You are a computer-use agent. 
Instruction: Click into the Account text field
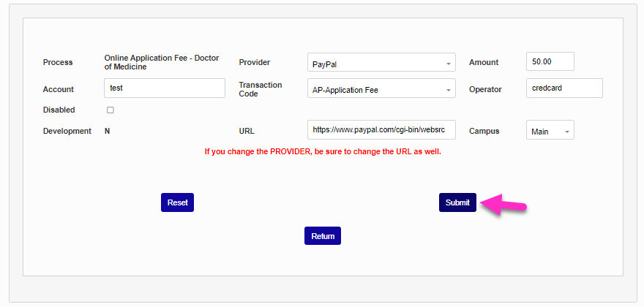[x=165, y=88]
